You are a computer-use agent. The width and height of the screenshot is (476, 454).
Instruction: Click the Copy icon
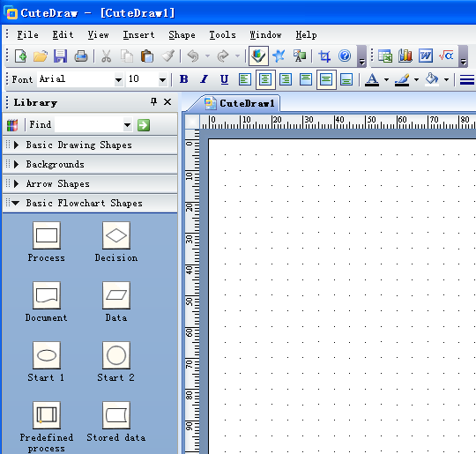click(127, 56)
